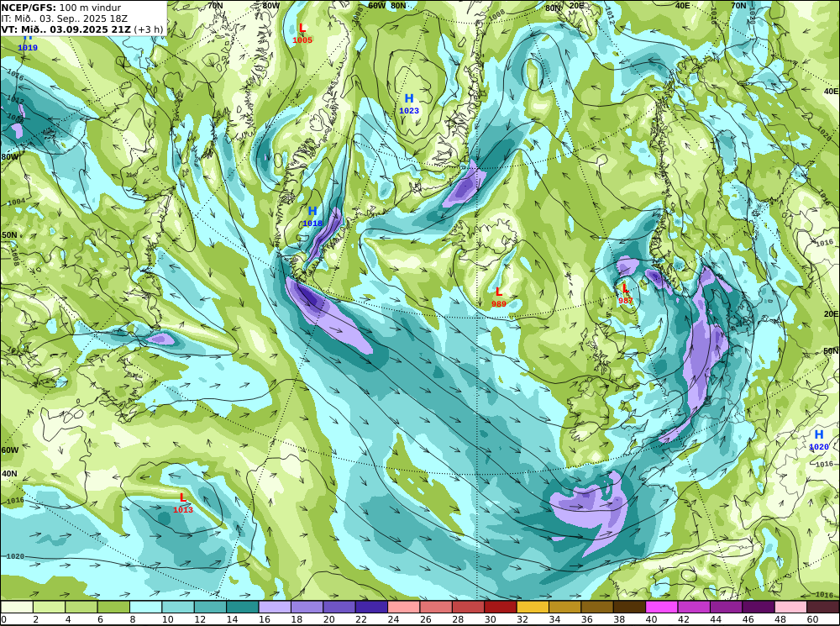The height and width of the screenshot is (626, 840).
Task: Select the 20–22 violet legend swatch
Action: click(x=339, y=607)
